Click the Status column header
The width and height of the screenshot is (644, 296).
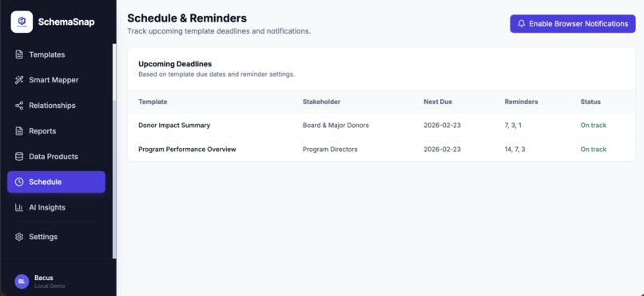(590, 102)
